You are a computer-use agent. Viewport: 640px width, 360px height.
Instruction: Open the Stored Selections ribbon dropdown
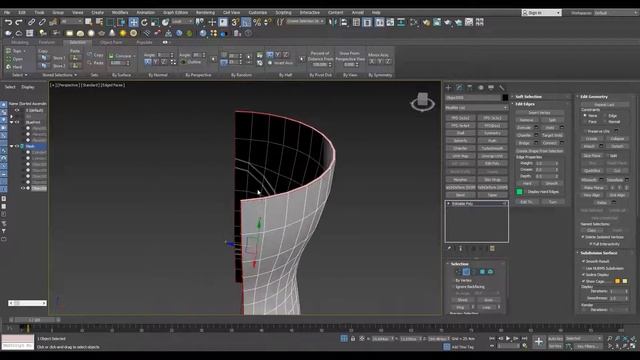pos(60,75)
